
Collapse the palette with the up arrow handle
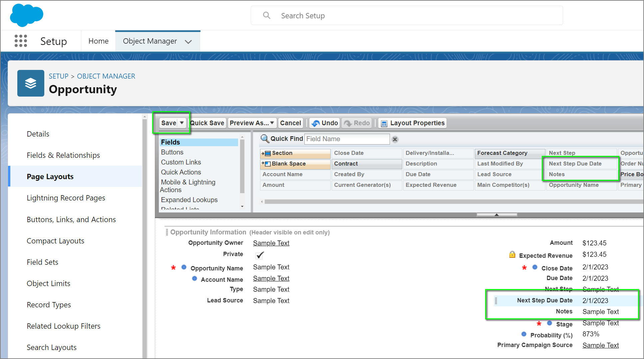click(x=496, y=215)
